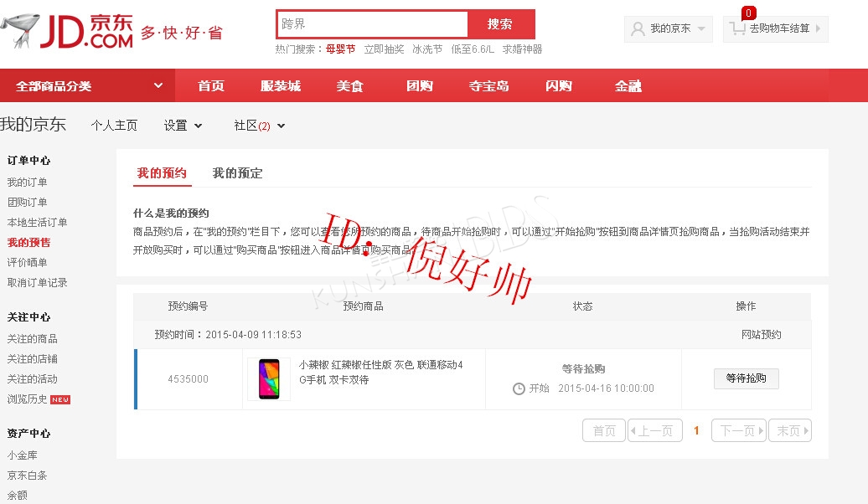Click the 我的京东 page heading

click(x=34, y=125)
